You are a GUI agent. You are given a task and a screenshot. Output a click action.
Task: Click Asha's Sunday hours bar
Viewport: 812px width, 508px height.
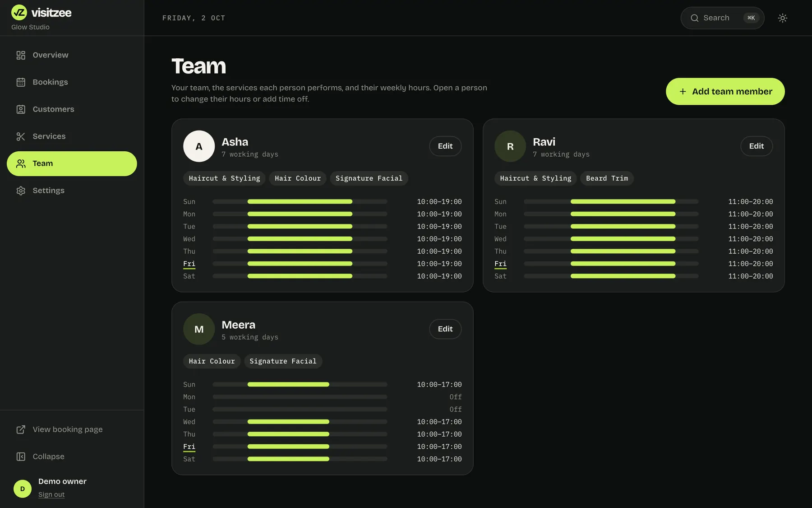point(300,201)
